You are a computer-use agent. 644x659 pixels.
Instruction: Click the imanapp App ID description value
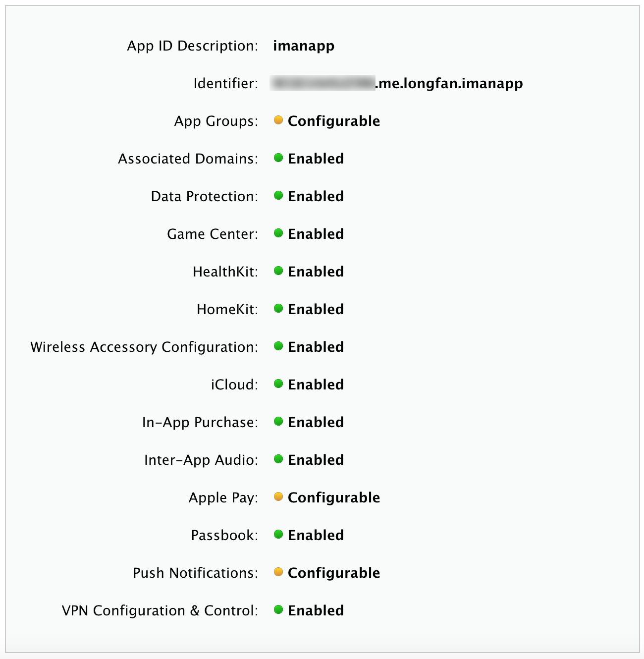304,46
